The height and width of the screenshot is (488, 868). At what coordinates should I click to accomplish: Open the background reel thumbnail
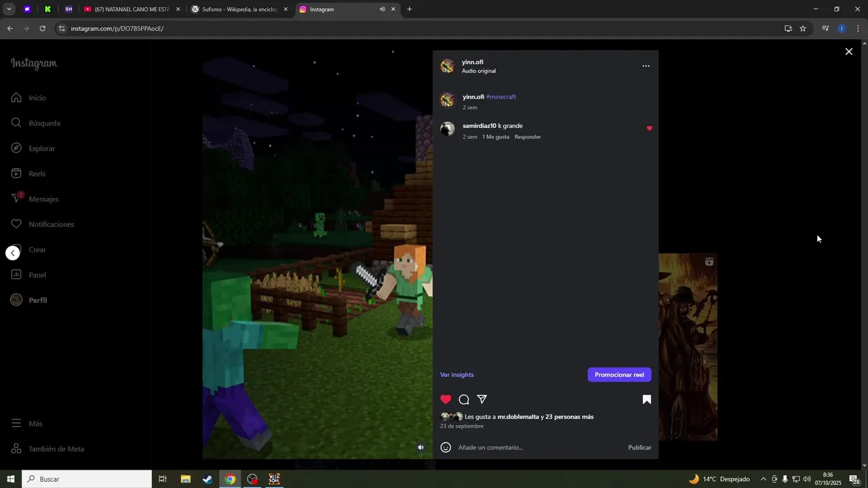[x=688, y=347]
